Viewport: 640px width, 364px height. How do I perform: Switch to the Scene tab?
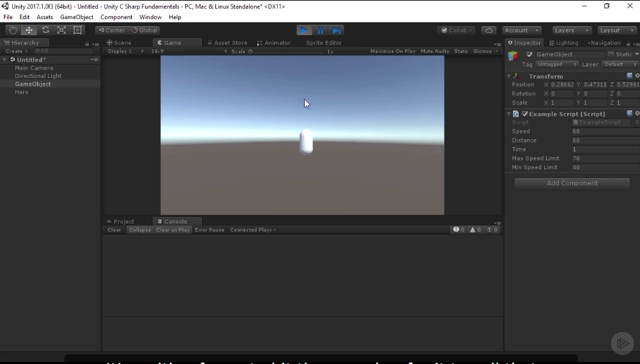coord(119,42)
